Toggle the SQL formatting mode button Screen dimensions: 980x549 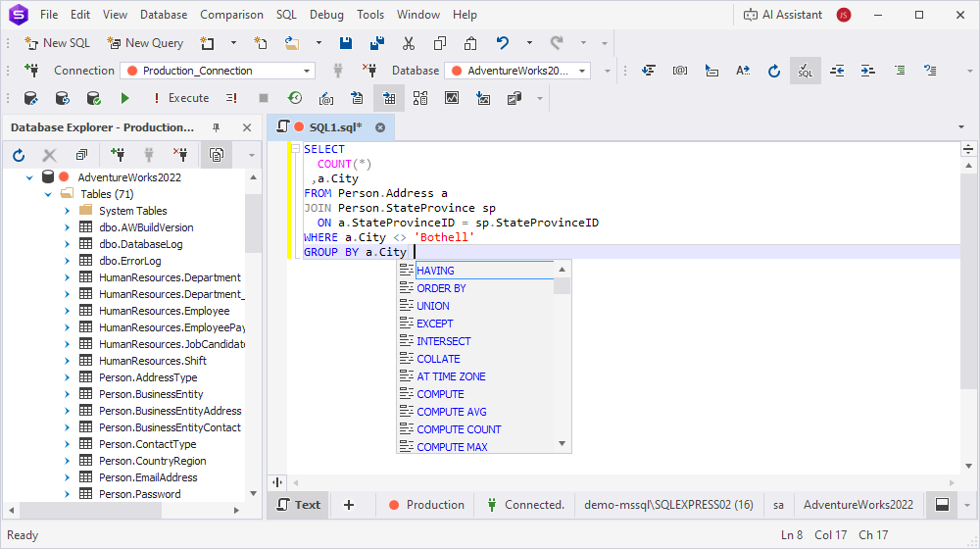(805, 71)
